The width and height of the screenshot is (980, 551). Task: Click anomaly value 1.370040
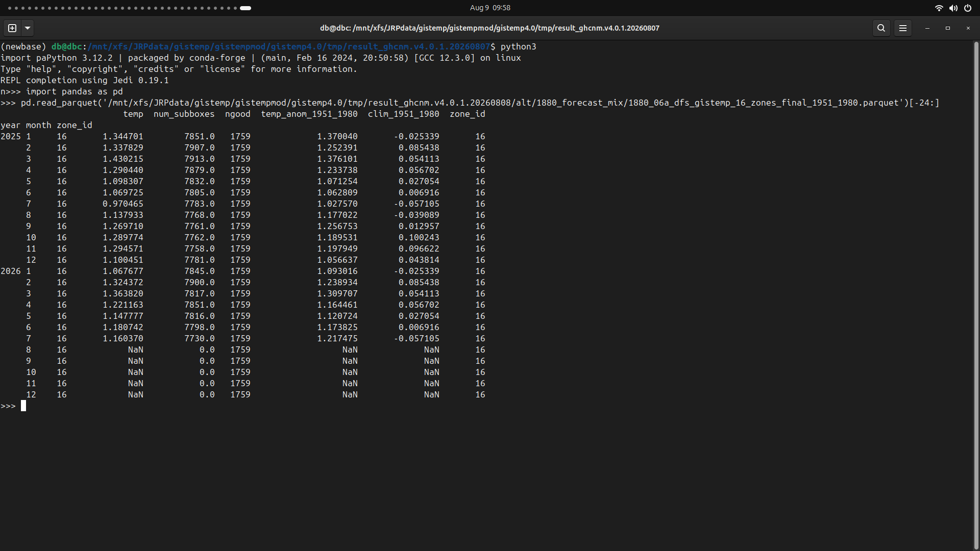pos(337,136)
